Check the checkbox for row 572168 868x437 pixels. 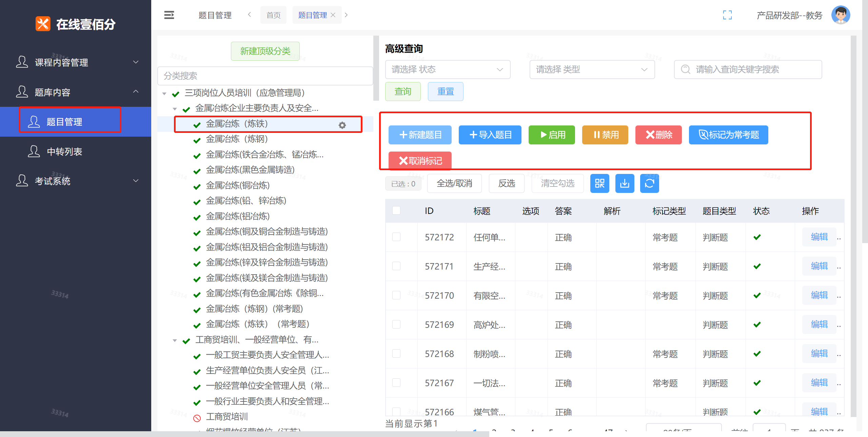396,353
